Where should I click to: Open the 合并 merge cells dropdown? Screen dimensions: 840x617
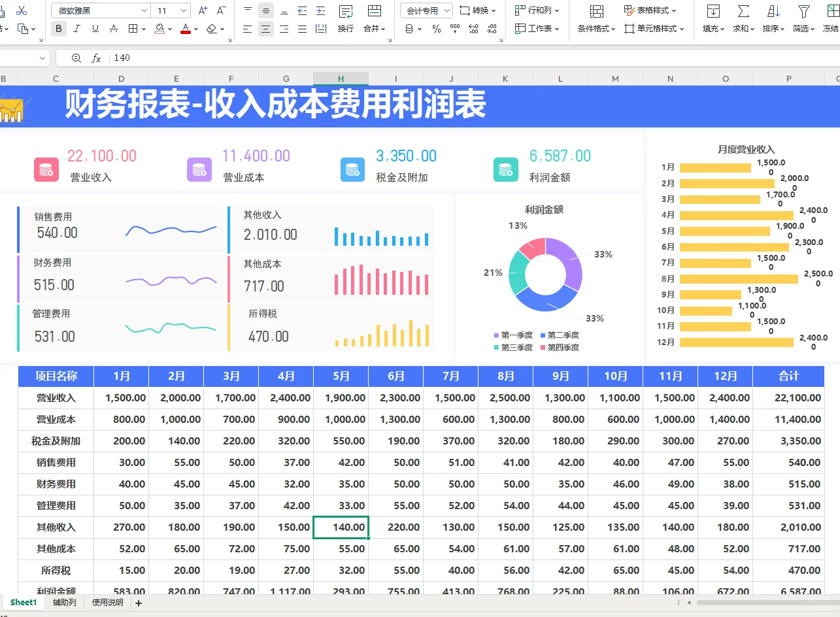coord(375,29)
